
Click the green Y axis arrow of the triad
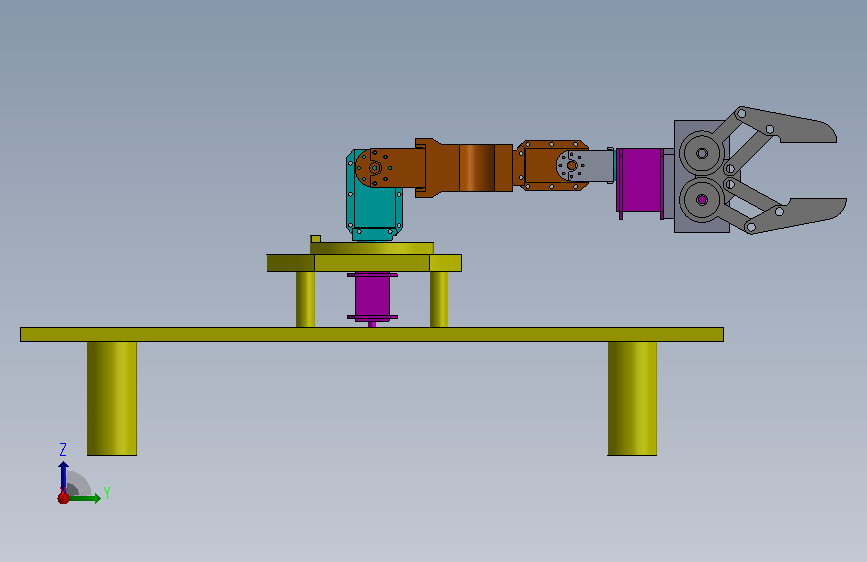pyautogui.click(x=86, y=498)
